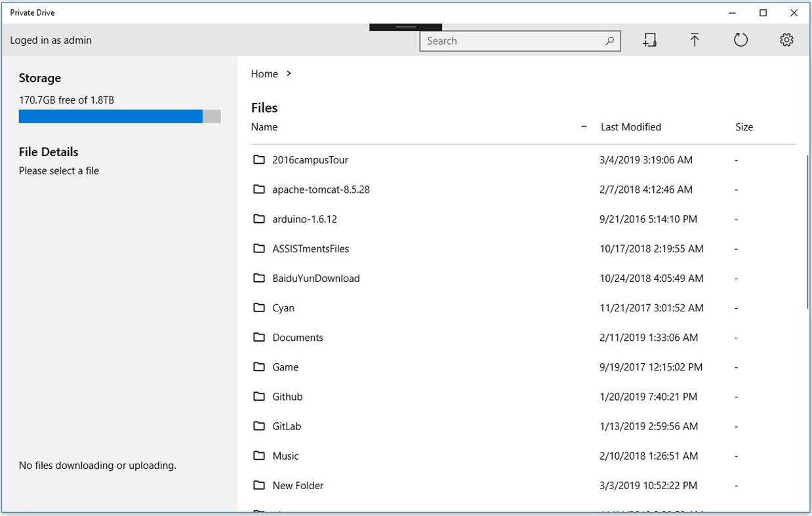Click the breadcrumb chevron after Home
The height and width of the screenshot is (516, 812).
(x=289, y=73)
